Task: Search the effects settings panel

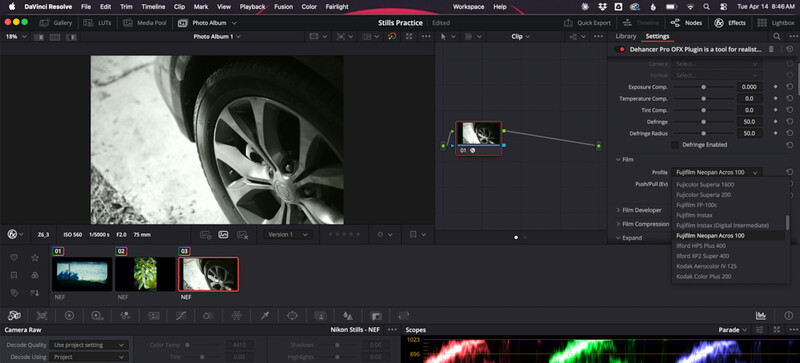Action: point(777,36)
